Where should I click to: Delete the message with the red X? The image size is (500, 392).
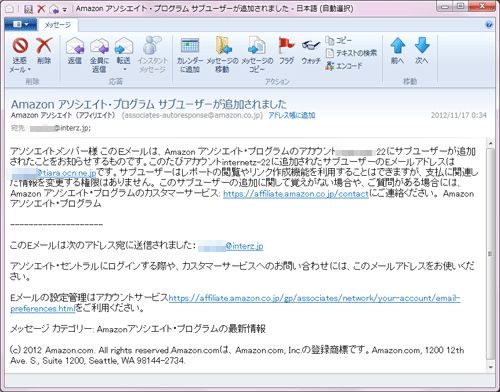(44, 50)
